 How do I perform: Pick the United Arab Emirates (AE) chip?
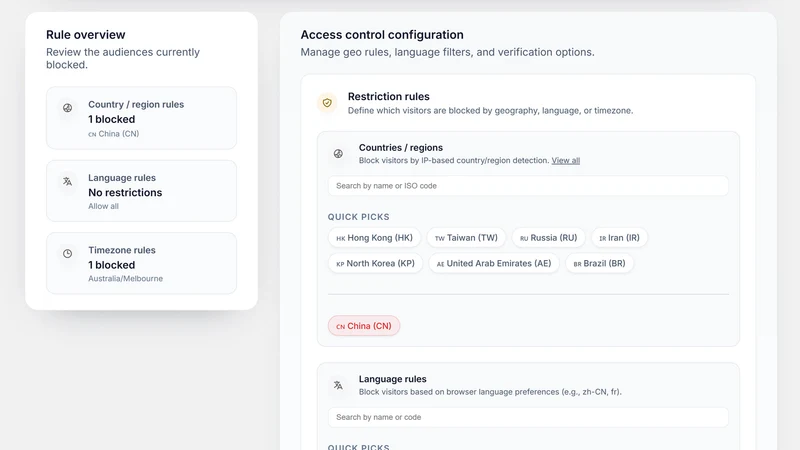(494, 263)
